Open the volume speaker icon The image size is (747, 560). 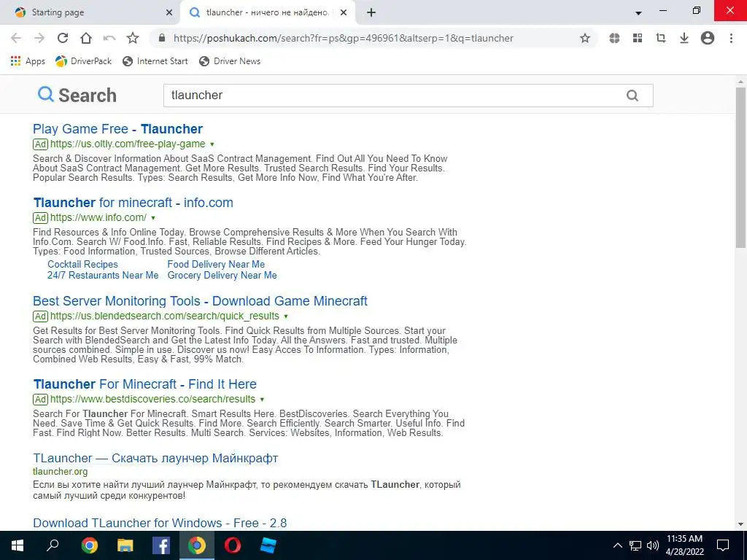(653, 545)
